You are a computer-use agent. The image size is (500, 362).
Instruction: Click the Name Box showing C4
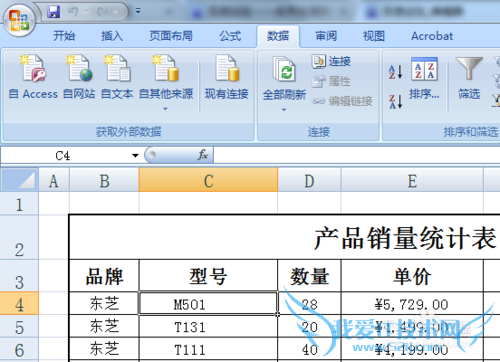tap(63, 155)
